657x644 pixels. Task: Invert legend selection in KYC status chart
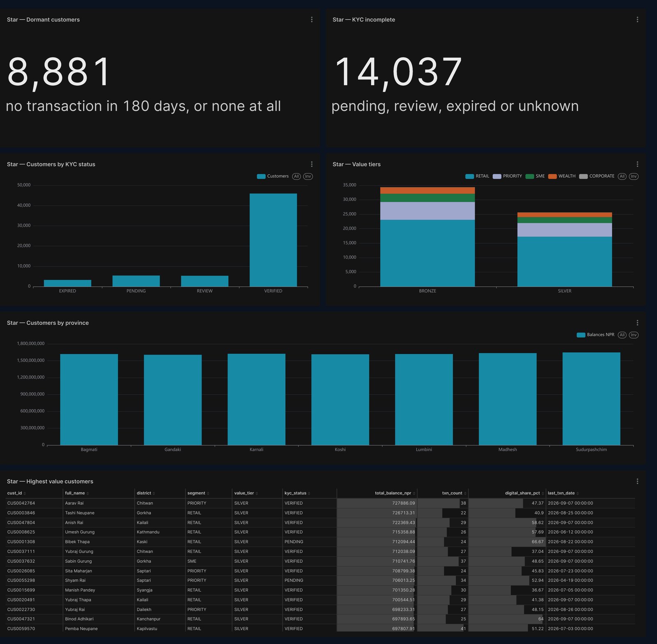click(x=308, y=176)
